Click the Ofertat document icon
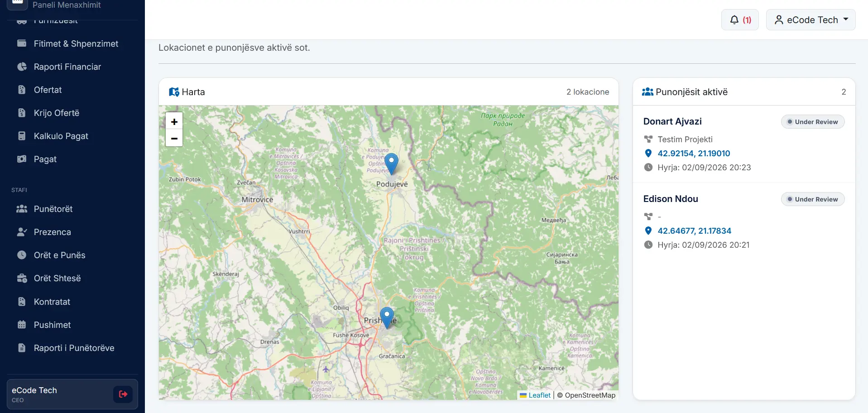This screenshot has height=413, width=868. 22,90
